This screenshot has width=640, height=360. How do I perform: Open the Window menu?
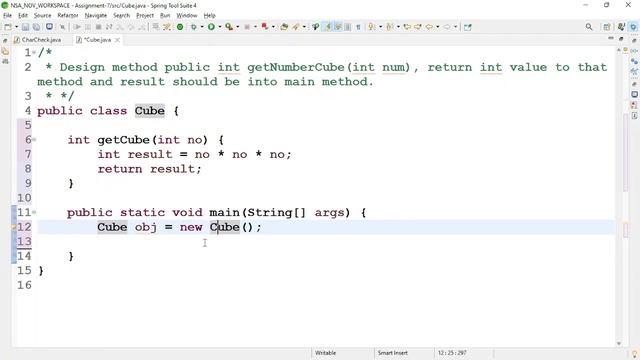point(187,16)
